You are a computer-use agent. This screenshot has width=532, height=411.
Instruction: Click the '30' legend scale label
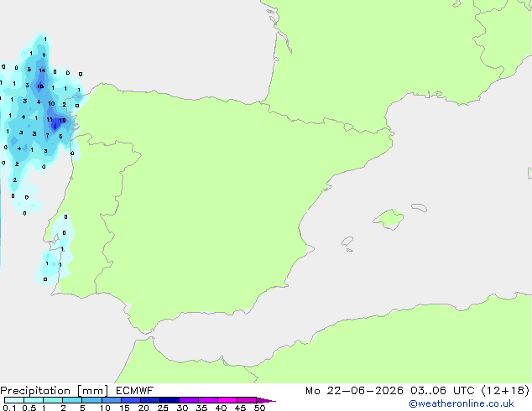click(182, 408)
